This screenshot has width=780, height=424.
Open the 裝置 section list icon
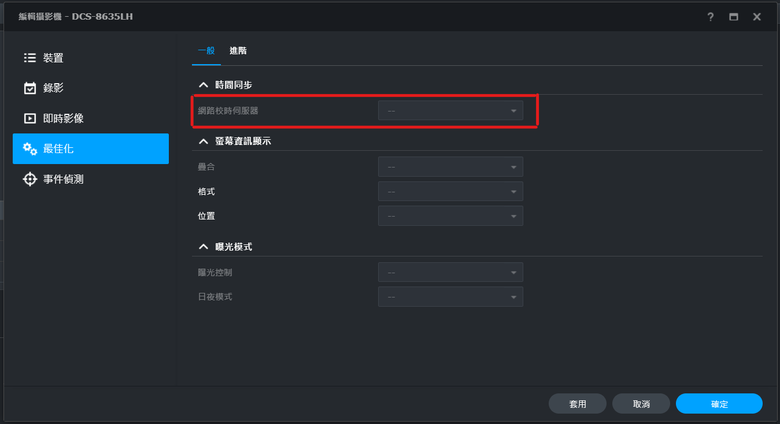(x=30, y=58)
